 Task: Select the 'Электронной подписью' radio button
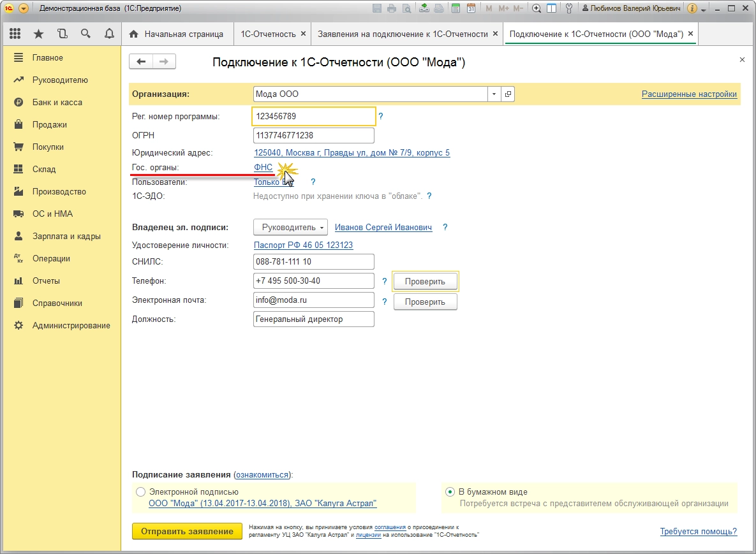pyautogui.click(x=140, y=492)
